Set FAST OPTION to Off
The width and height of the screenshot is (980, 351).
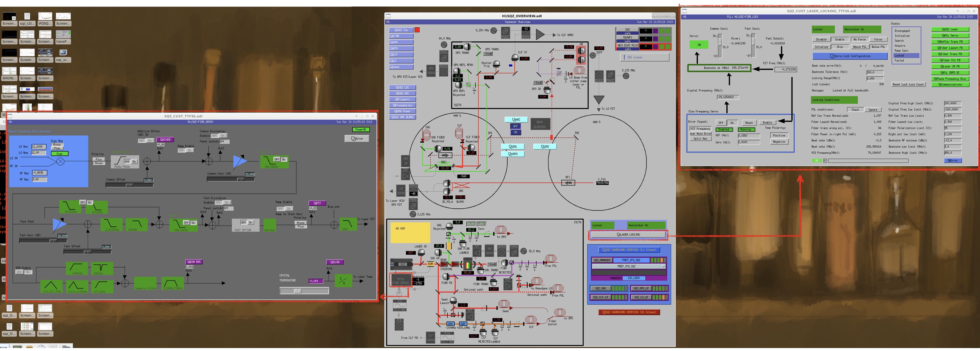point(244,222)
